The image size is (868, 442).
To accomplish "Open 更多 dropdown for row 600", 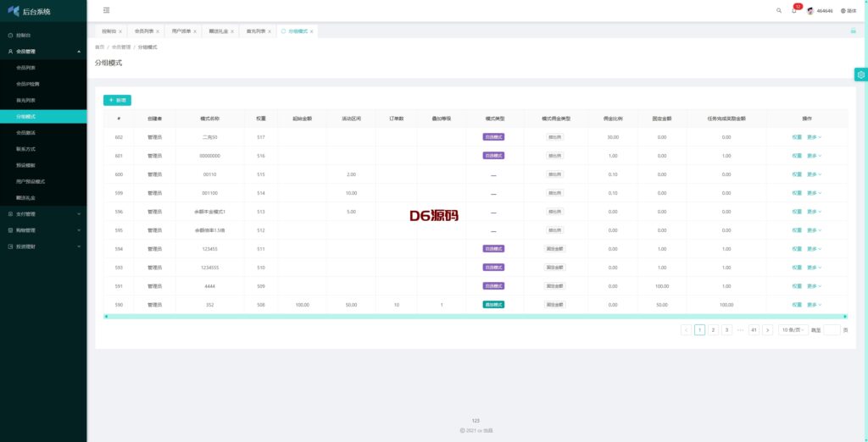I will coord(814,174).
